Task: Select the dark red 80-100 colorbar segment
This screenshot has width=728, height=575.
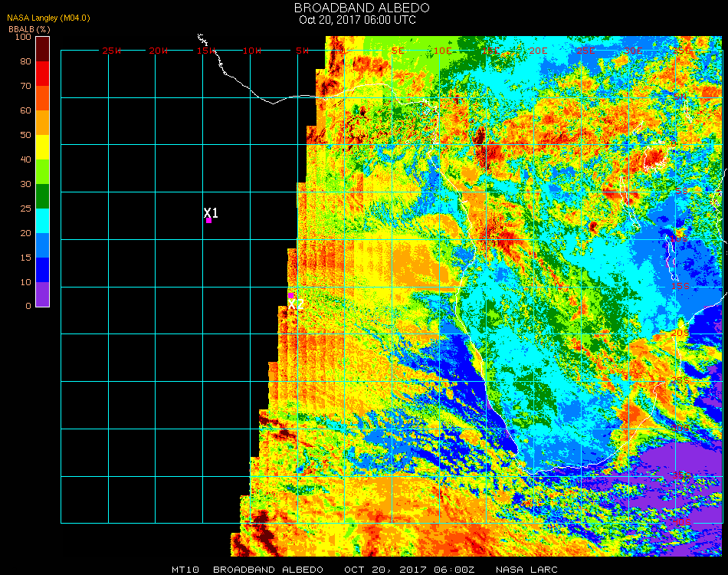Action: 42,49
